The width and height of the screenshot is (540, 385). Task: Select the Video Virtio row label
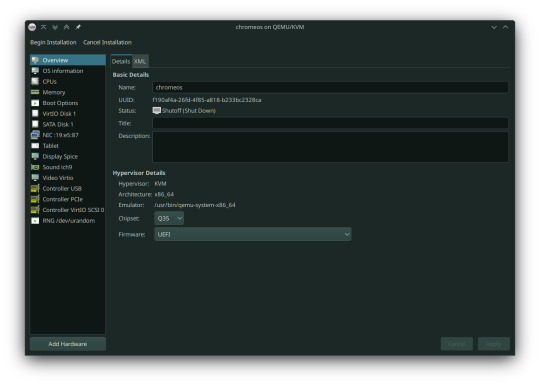pyautogui.click(x=58, y=178)
